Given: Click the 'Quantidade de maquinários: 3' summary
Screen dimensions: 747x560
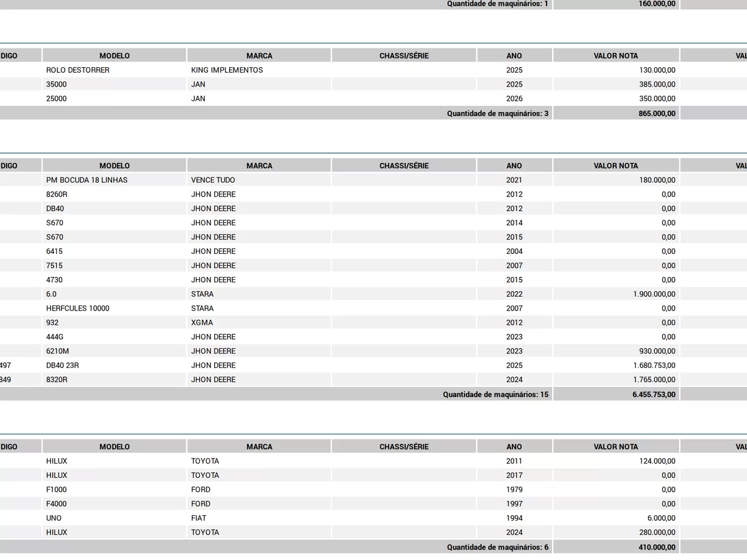Looking at the screenshot, I should coord(497,113).
